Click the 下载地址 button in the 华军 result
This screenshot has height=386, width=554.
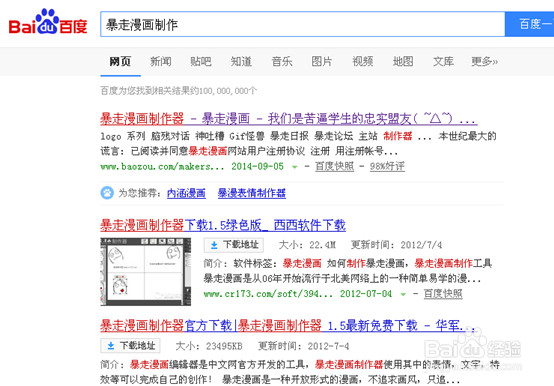[130, 346]
